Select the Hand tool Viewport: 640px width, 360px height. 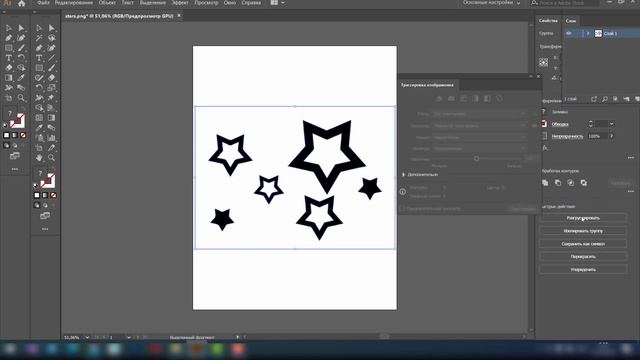pyautogui.click(x=39, y=158)
